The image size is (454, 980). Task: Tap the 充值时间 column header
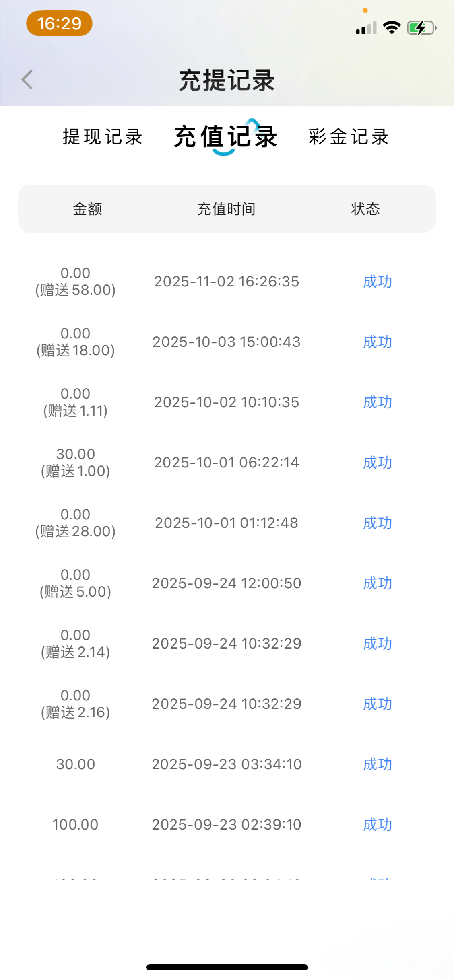[x=226, y=209]
